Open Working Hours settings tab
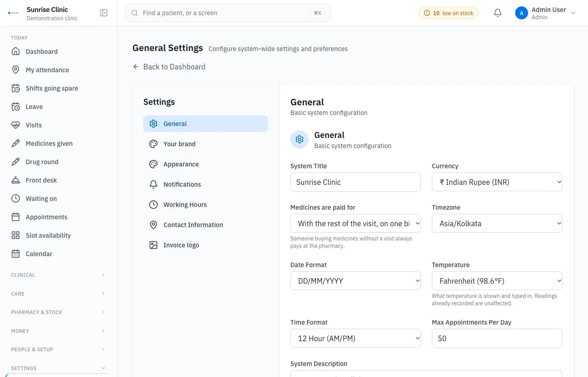This screenshot has width=588, height=377. 205,205
